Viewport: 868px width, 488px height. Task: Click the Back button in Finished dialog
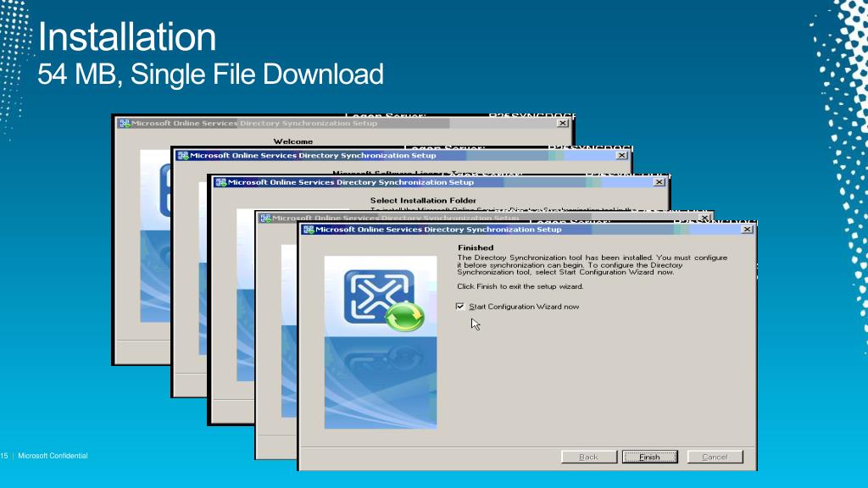coord(588,457)
